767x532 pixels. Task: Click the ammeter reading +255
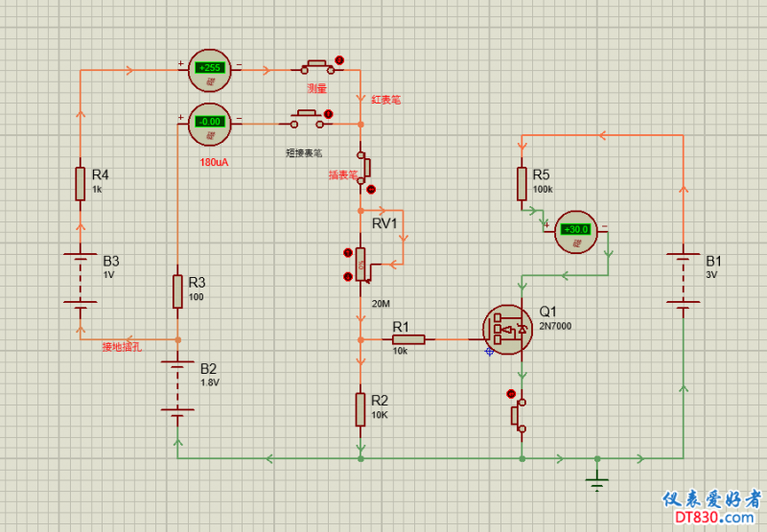point(209,68)
